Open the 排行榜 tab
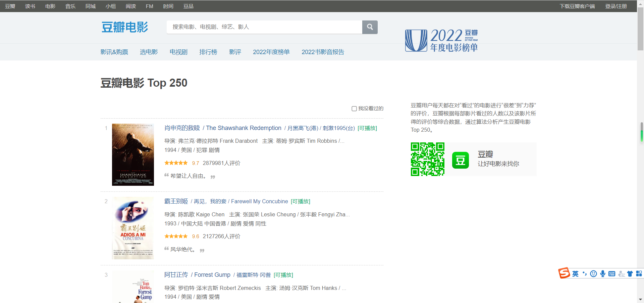 coord(208,52)
